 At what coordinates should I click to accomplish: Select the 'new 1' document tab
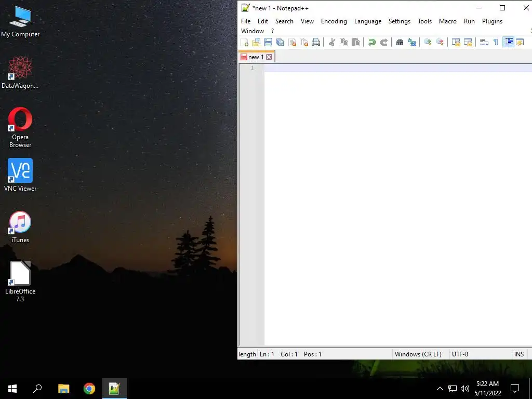(x=256, y=57)
